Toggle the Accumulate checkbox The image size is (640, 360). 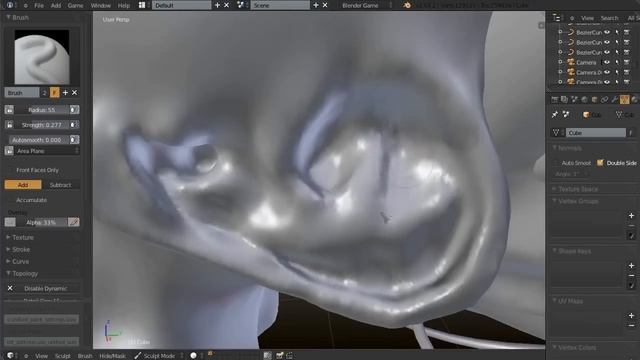(10, 200)
